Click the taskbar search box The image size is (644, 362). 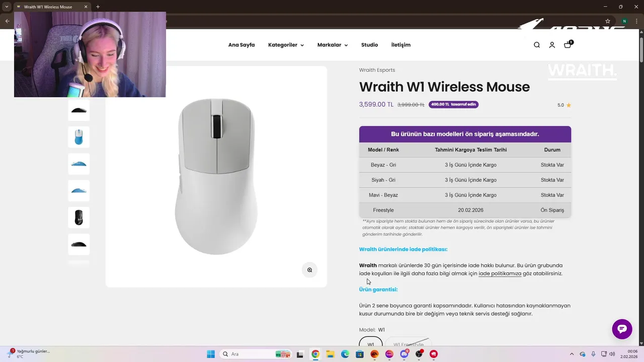click(x=256, y=354)
